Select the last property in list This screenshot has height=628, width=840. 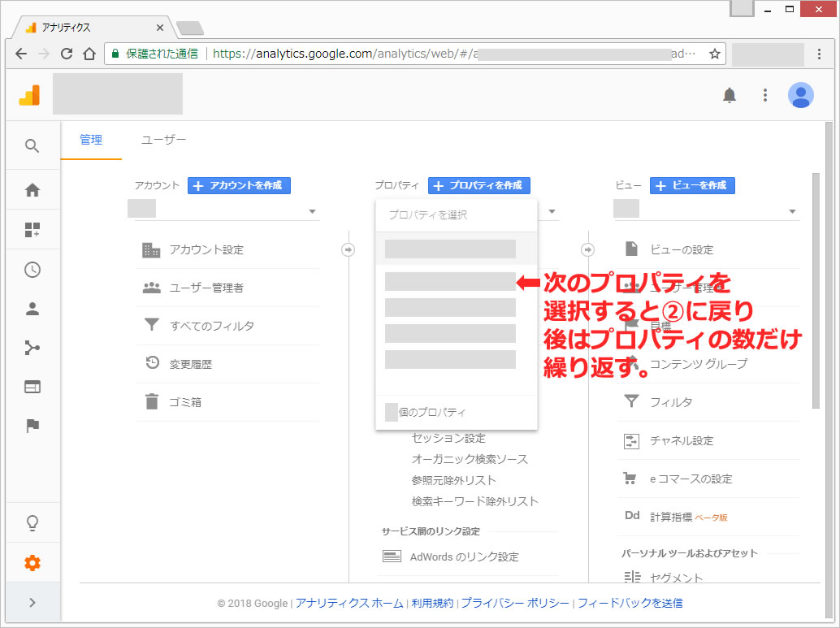[451, 360]
